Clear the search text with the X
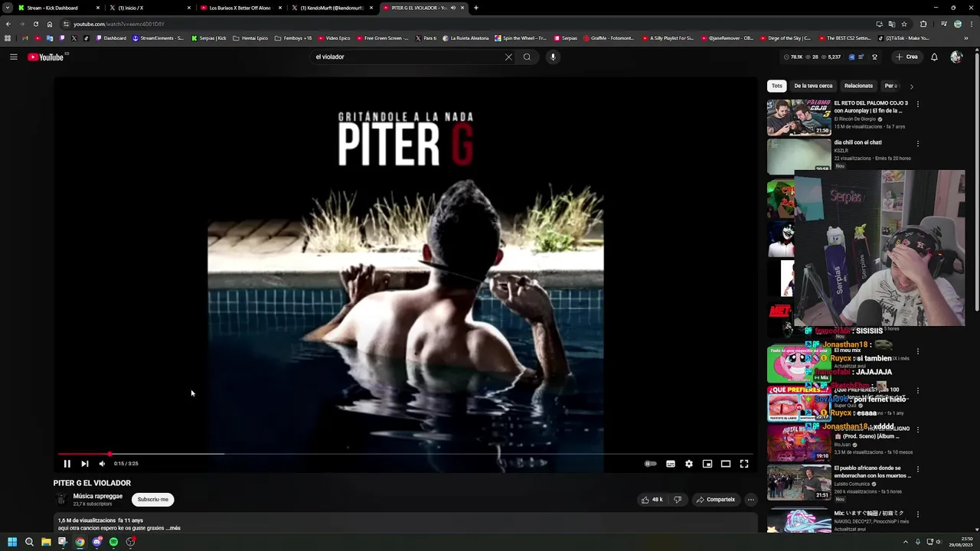 508,57
